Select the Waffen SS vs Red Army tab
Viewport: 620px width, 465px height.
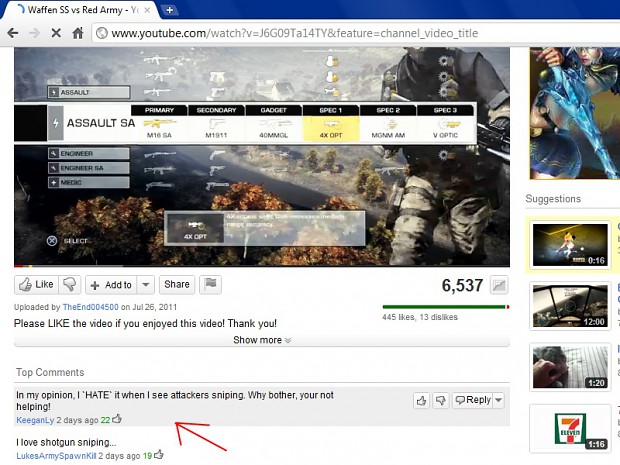coord(81,10)
